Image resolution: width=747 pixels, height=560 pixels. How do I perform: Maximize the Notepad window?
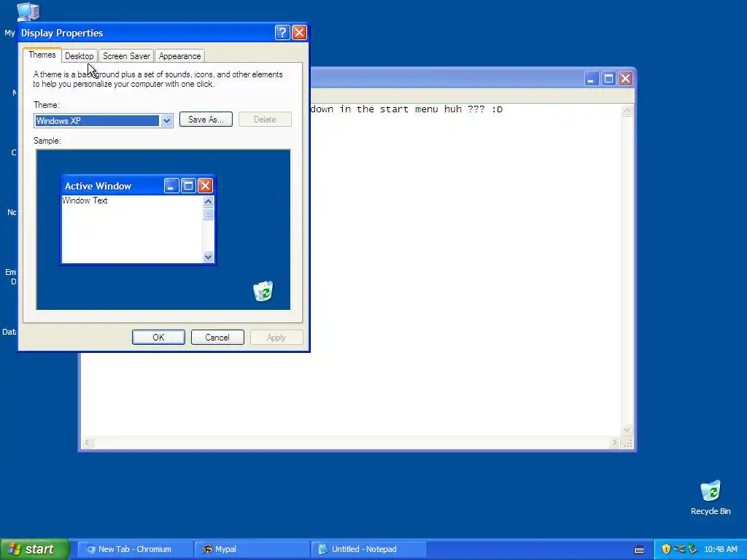click(609, 79)
